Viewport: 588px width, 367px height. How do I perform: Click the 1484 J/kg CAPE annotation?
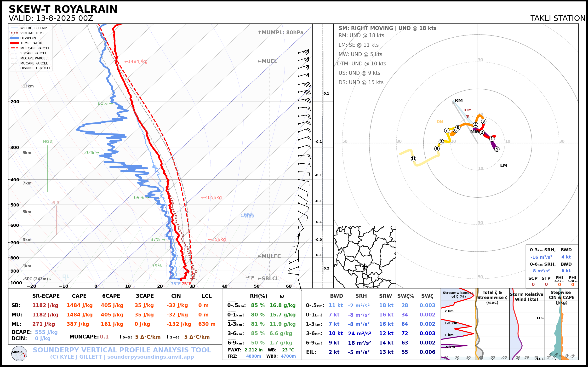coord(136,61)
